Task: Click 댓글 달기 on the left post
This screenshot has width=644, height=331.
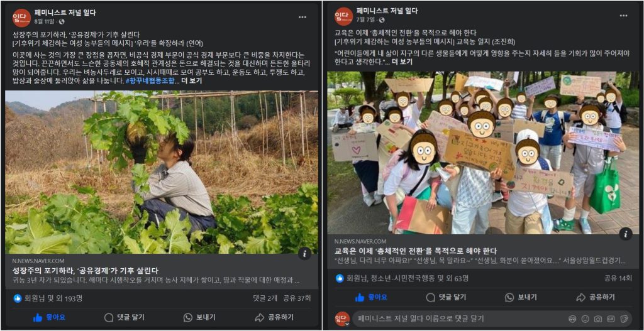Action: (x=125, y=317)
